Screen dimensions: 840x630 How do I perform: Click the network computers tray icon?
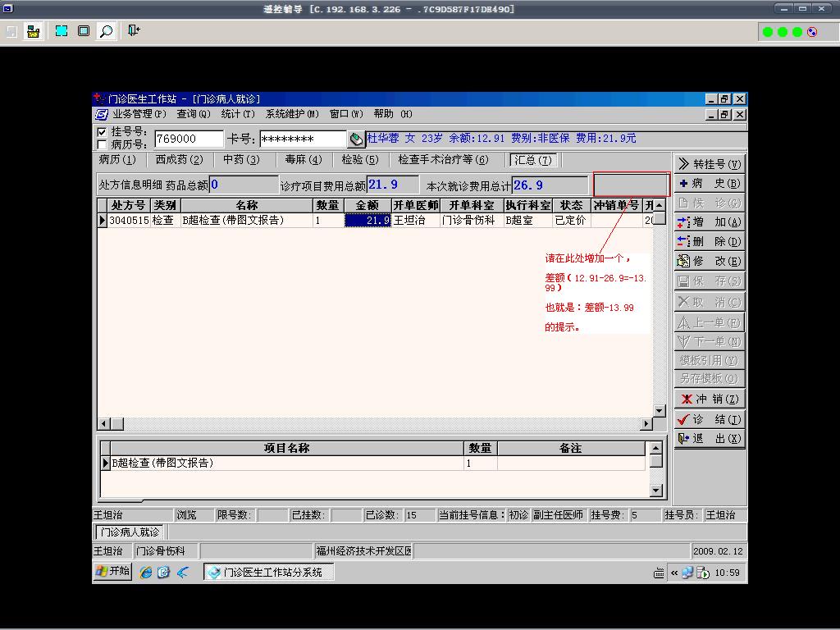pyautogui.click(x=687, y=573)
